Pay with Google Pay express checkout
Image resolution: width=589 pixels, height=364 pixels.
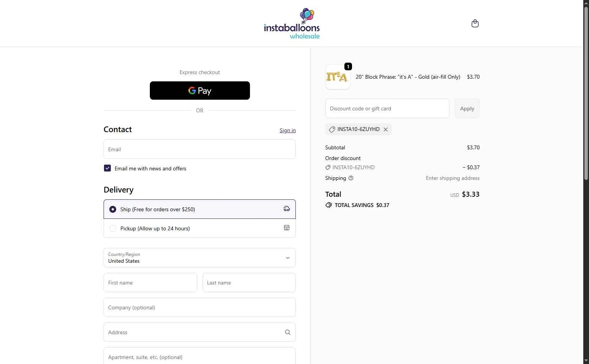point(200,91)
